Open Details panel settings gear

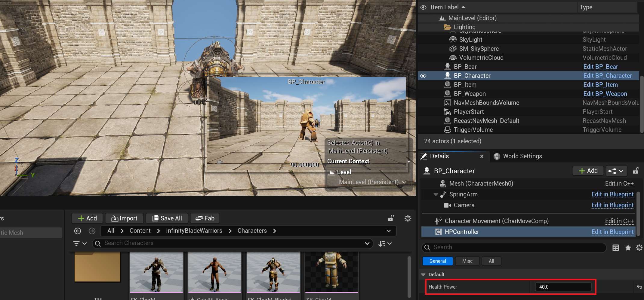click(x=639, y=248)
